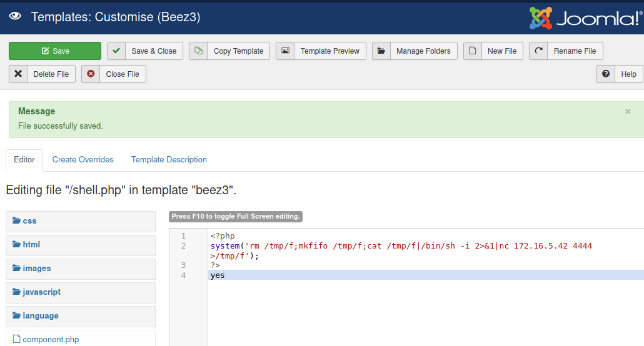Click the Delete File X icon

pyautogui.click(x=18, y=74)
